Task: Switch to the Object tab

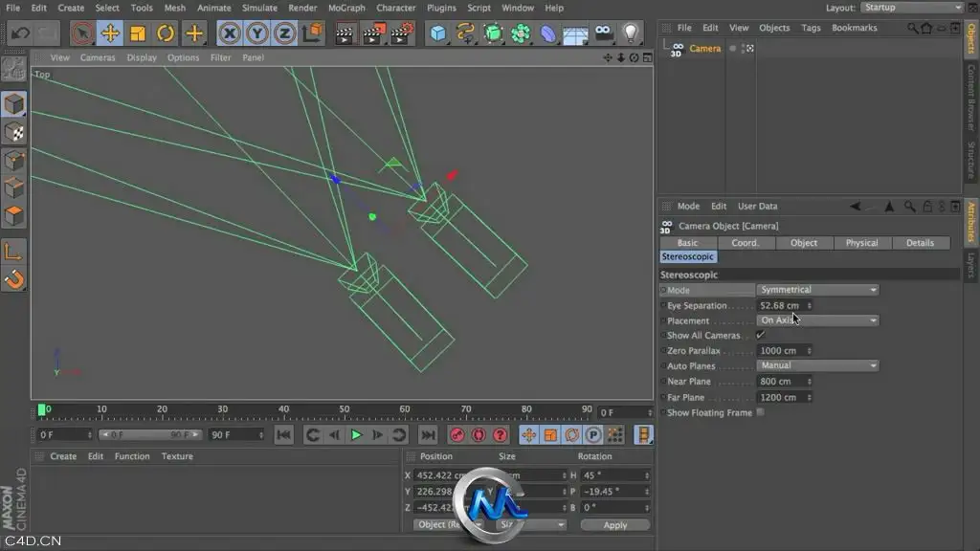Action: coord(804,243)
